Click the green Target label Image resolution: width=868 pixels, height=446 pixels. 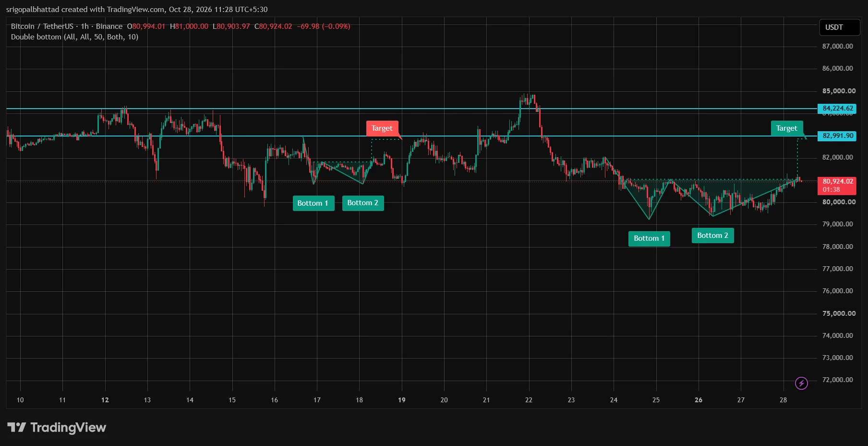point(787,128)
